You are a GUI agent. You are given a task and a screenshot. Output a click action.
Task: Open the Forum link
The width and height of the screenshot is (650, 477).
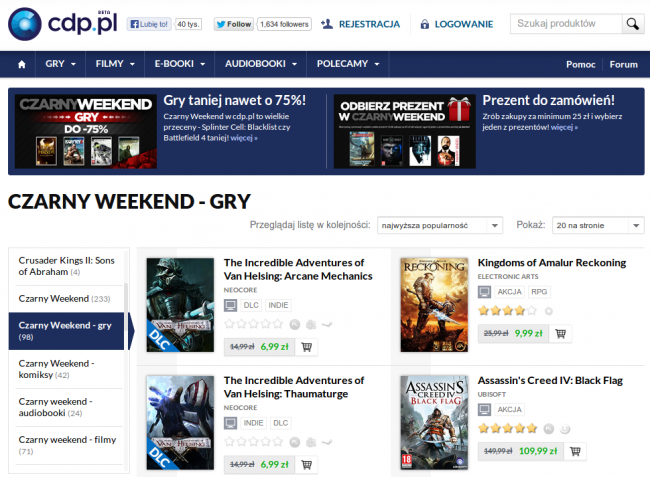623,65
